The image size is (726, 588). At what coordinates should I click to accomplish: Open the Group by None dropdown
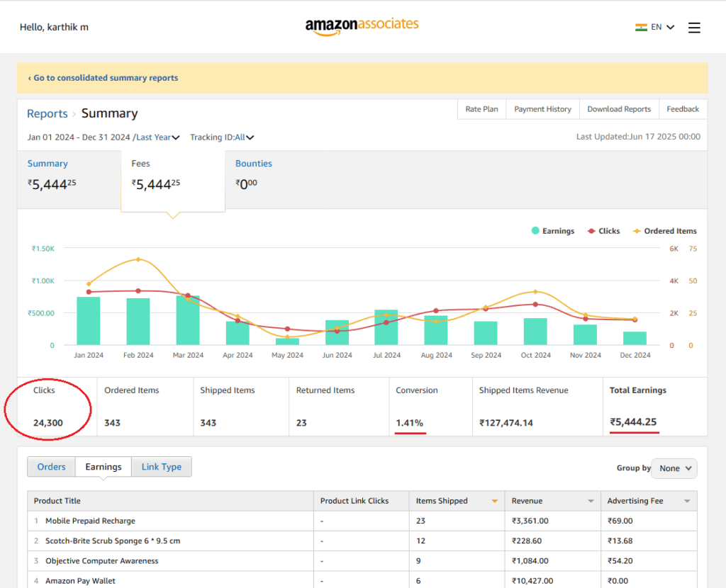point(674,468)
